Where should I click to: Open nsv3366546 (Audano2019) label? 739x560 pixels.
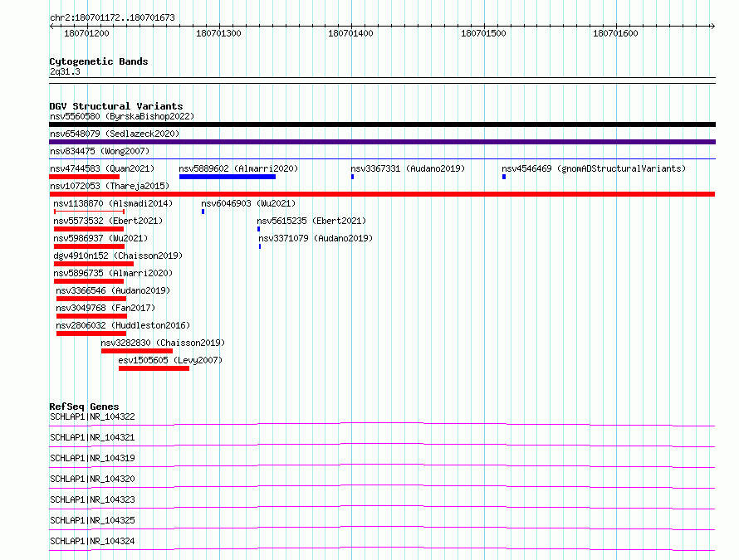coord(113,290)
